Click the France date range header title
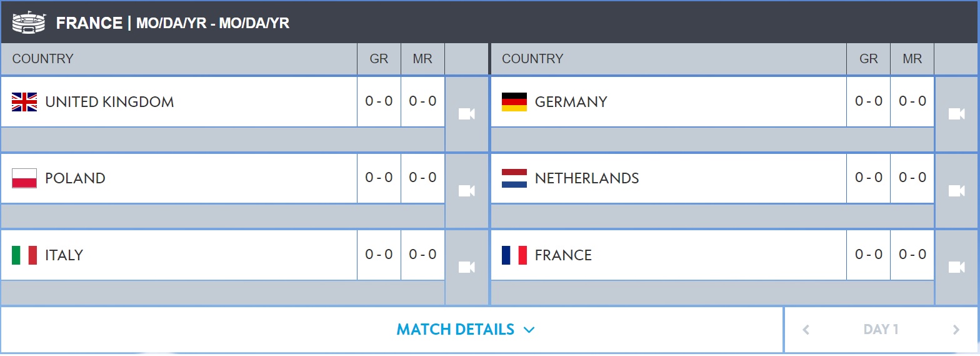Screen dimensions: 980x356 (x=172, y=23)
